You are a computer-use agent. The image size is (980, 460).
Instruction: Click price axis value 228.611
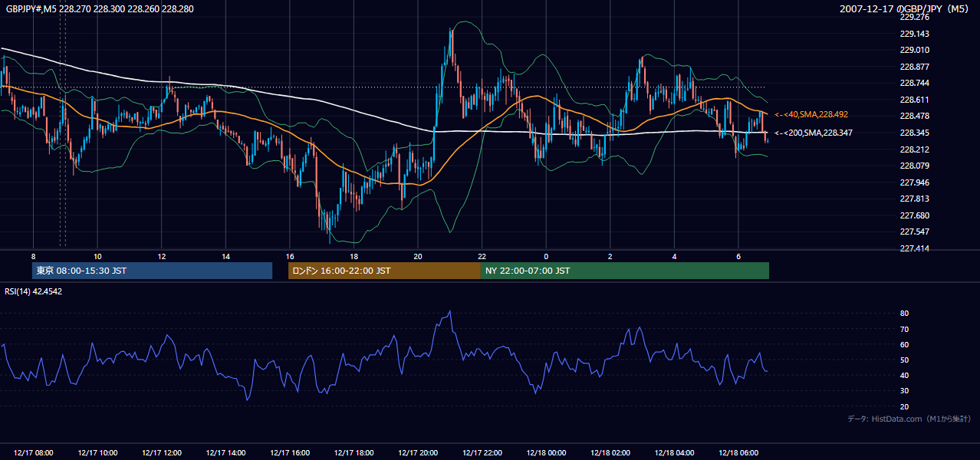coord(914,100)
